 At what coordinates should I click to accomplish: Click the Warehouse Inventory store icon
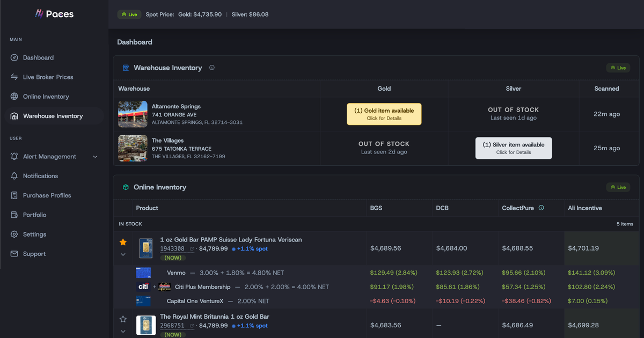[126, 68]
